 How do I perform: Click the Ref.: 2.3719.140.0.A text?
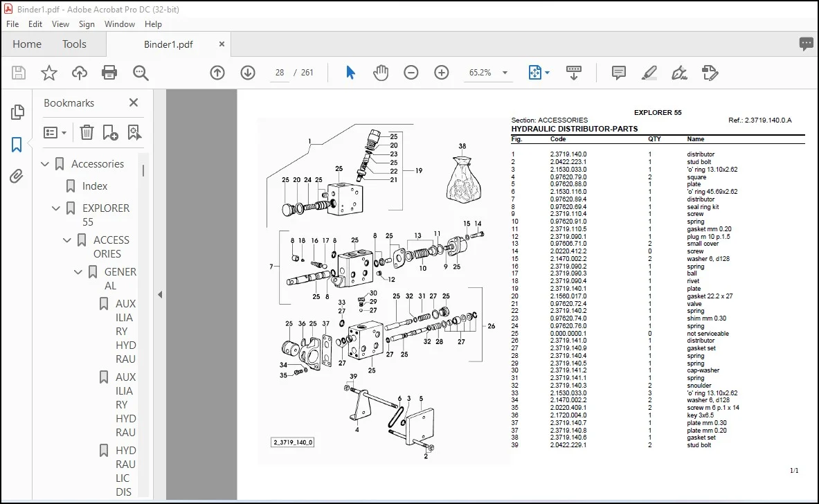coord(760,120)
